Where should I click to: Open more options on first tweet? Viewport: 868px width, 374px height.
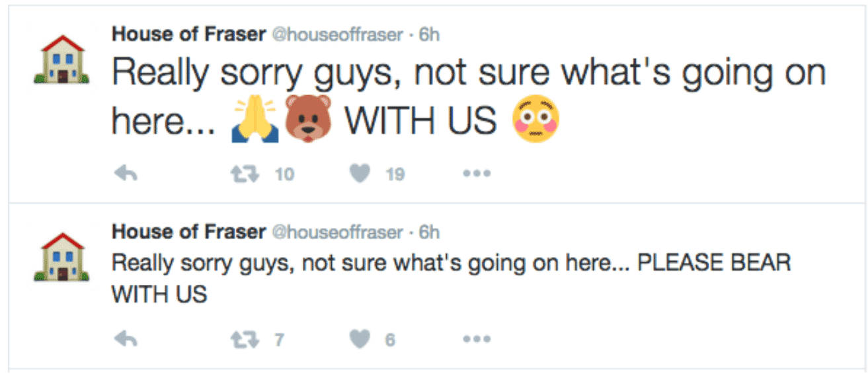click(x=477, y=174)
